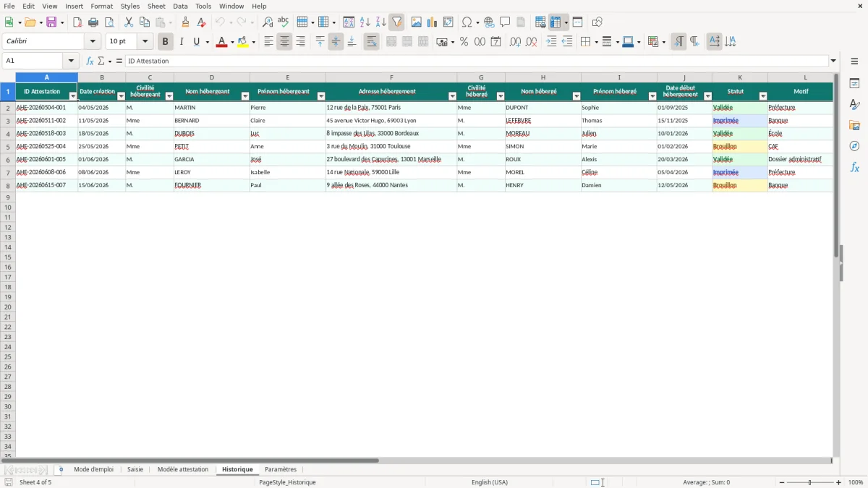Viewport: 868px width, 488px height.
Task: Click Delete Decimal Place icon
Action: click(532, 42)
